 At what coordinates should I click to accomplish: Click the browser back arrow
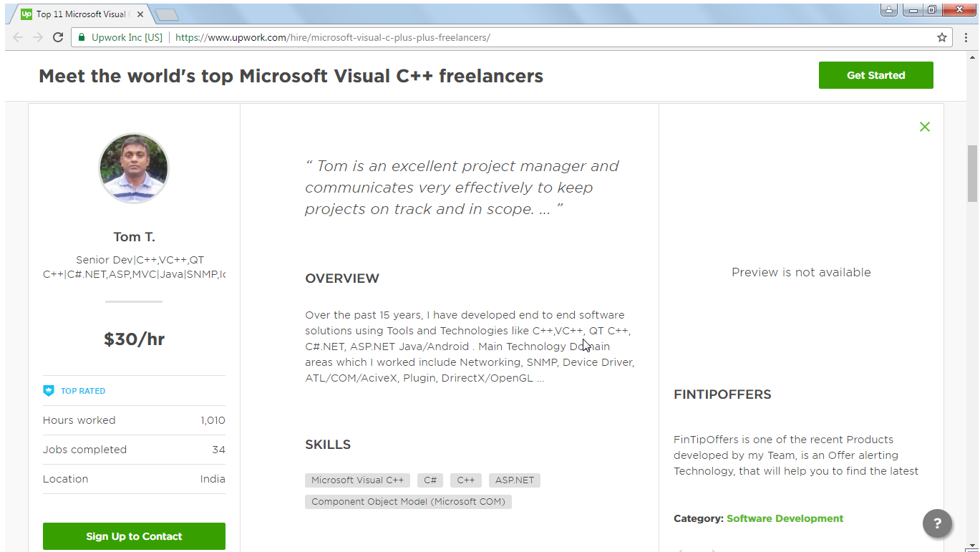coord(18,37)
